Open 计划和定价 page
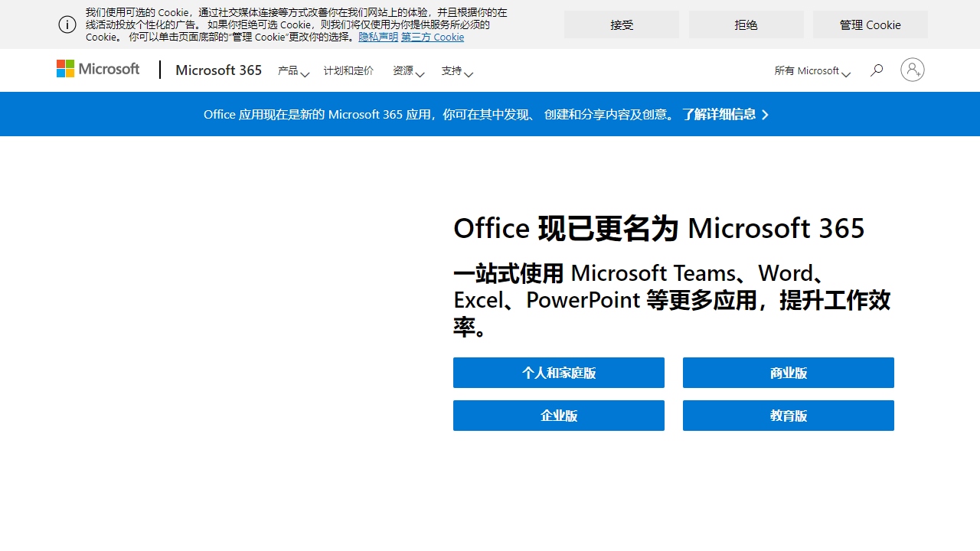The image size is (980, 551). (348, 70)
